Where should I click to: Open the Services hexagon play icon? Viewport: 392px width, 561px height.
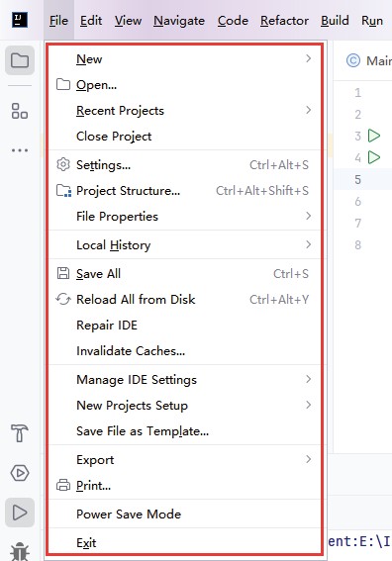[x=20, y=473]
